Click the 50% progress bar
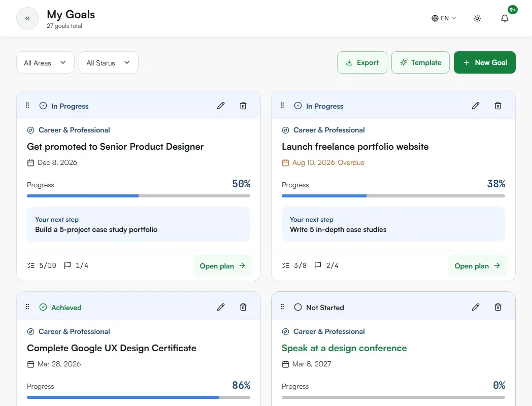 (x=139, y=196)
